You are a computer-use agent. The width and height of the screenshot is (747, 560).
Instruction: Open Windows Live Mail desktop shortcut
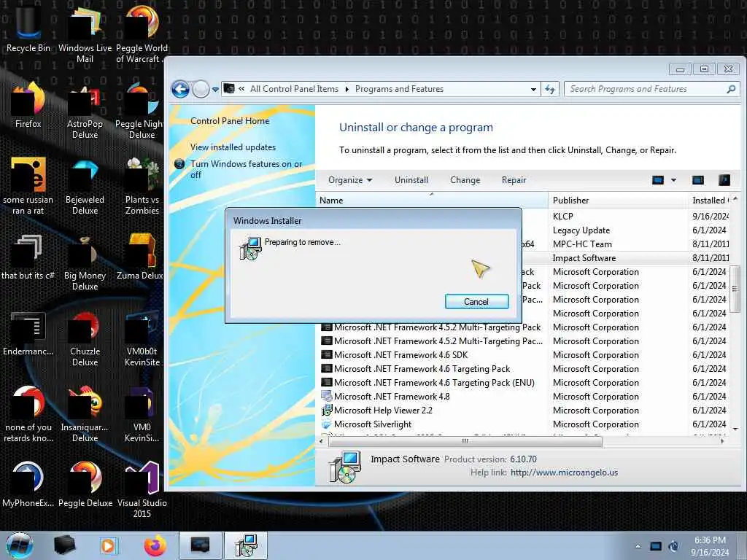click(85, 34)
